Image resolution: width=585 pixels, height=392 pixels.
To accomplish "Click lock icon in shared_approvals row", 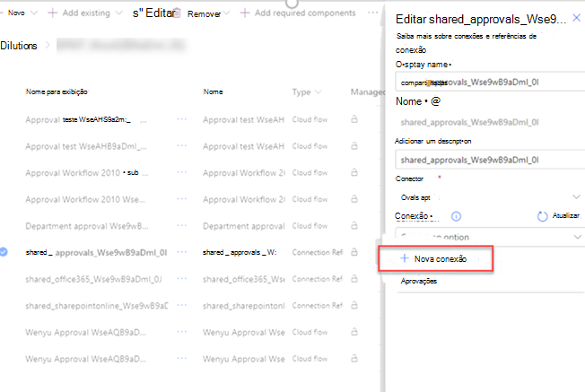I will click(x=354, y=252).
